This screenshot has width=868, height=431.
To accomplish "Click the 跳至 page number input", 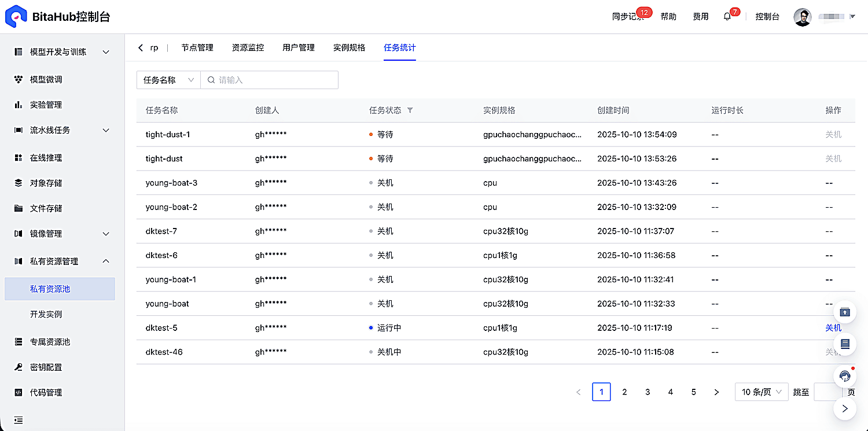I will click(x=828, y=392).
